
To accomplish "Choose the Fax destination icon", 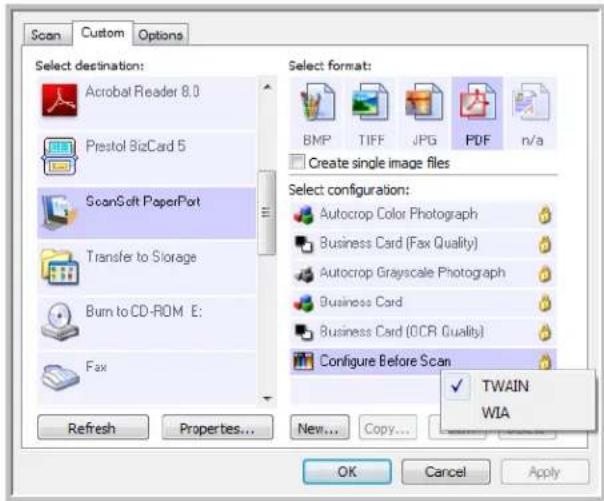I will tap(60, 377).
